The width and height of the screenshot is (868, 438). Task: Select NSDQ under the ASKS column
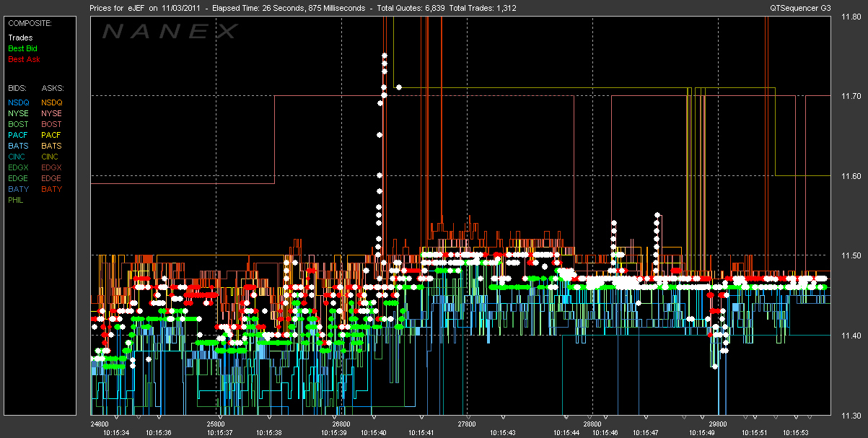pos(52,102)
